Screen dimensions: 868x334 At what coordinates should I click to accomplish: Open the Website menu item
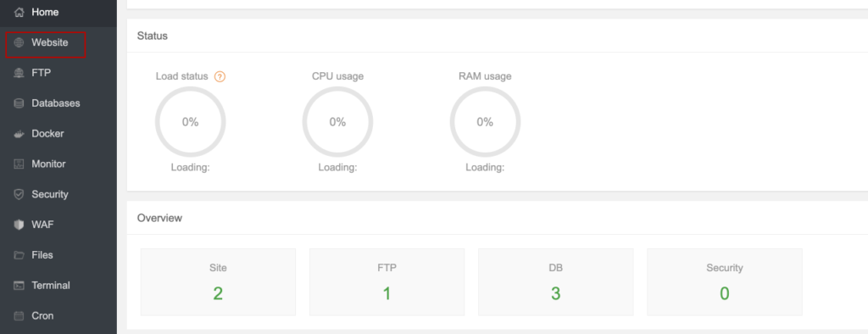[x=46, y=44]
